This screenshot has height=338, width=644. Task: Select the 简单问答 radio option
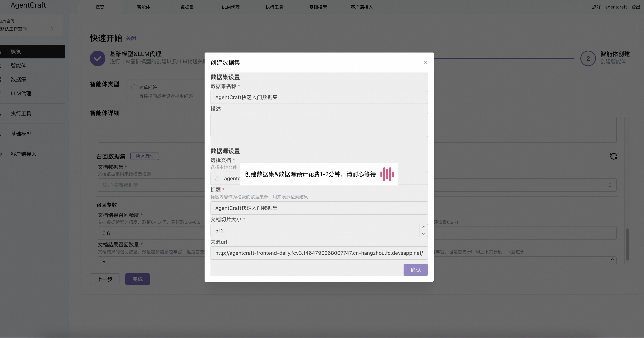click(134, 87)
